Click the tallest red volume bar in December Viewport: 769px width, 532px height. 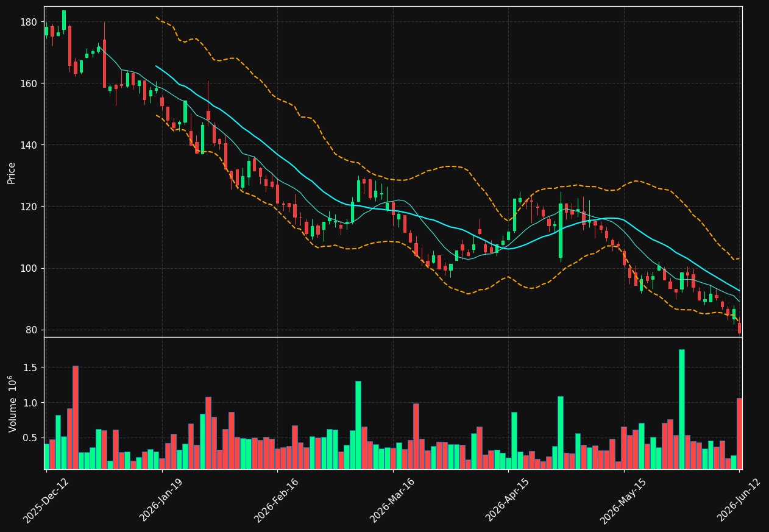[x=76, y=417]
